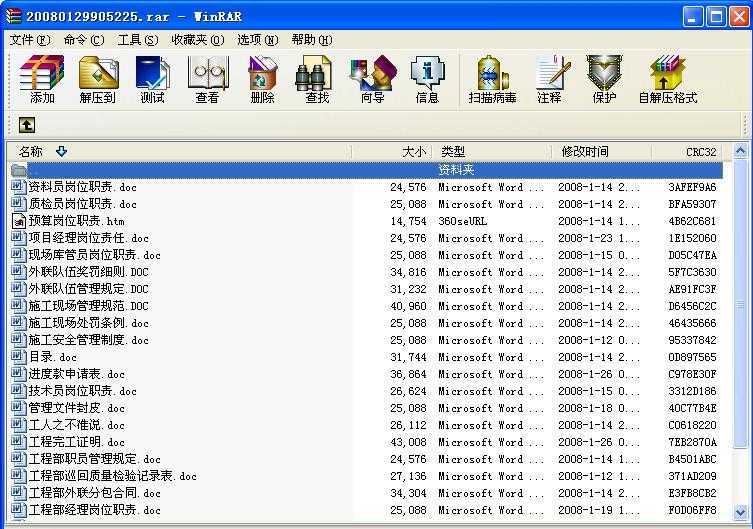
Task: Click the htm icon of 预算岗位职责.htm
Action: click(18, 221)
